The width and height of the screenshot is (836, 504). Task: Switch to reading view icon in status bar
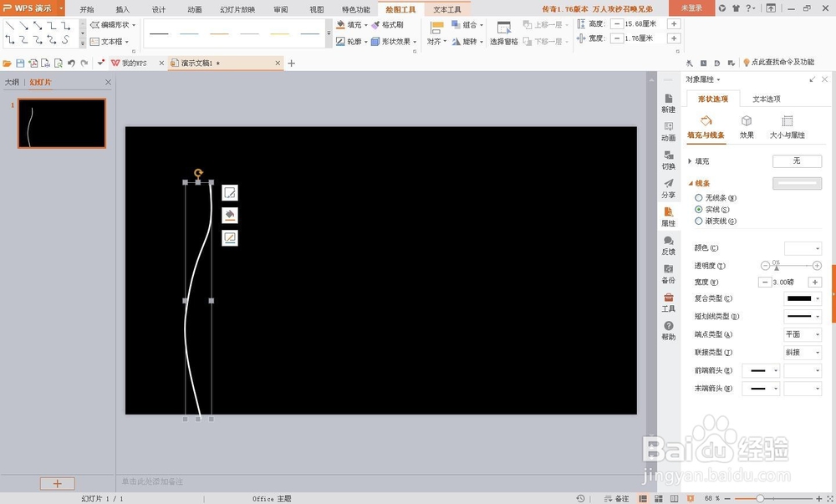[x=675, y=499]
